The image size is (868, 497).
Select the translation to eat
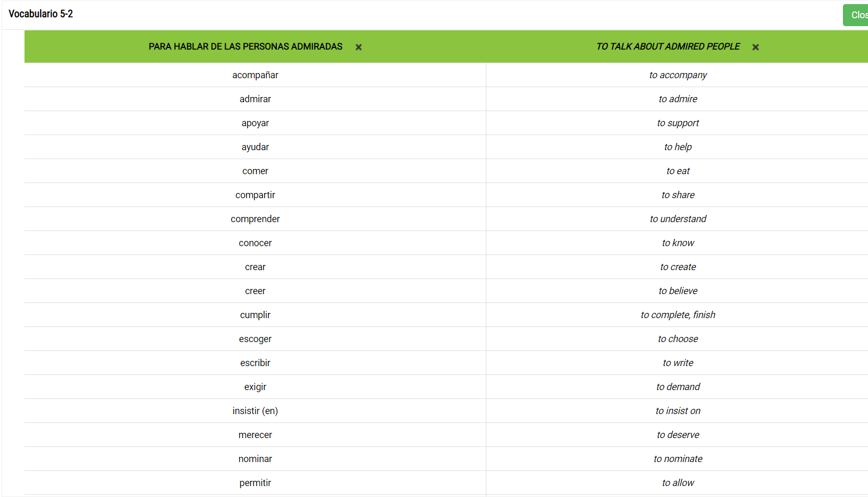coord(678,171)
